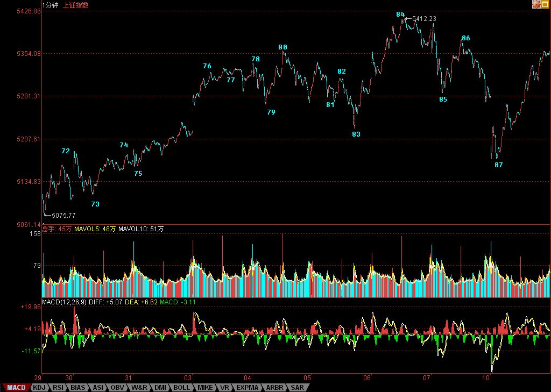
Task: Click the red flower icon at top right
Action: [x=536, y=4]
